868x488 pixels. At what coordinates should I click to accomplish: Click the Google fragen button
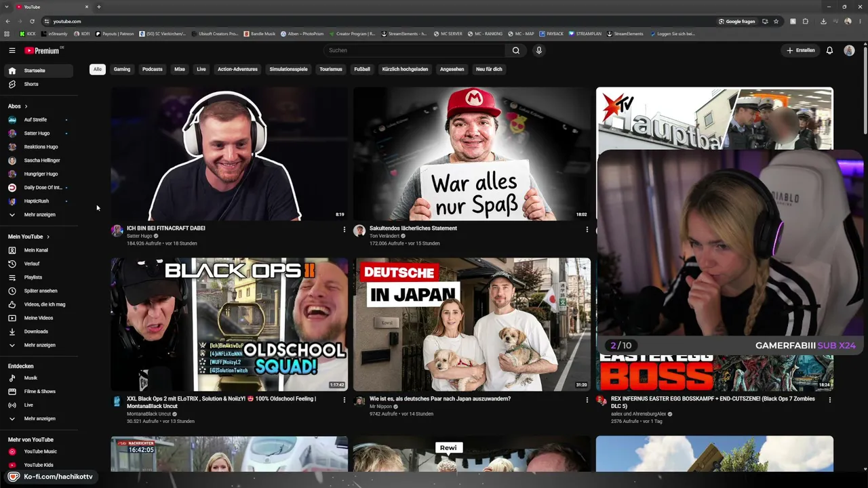coord(737,21)
